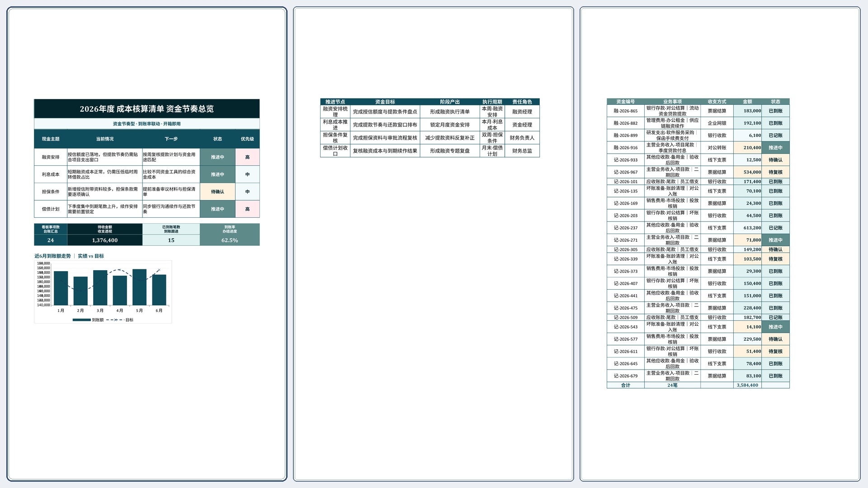Click the 现金主题 column header
This screenshot has width=868, height=488.
(51, 139)
